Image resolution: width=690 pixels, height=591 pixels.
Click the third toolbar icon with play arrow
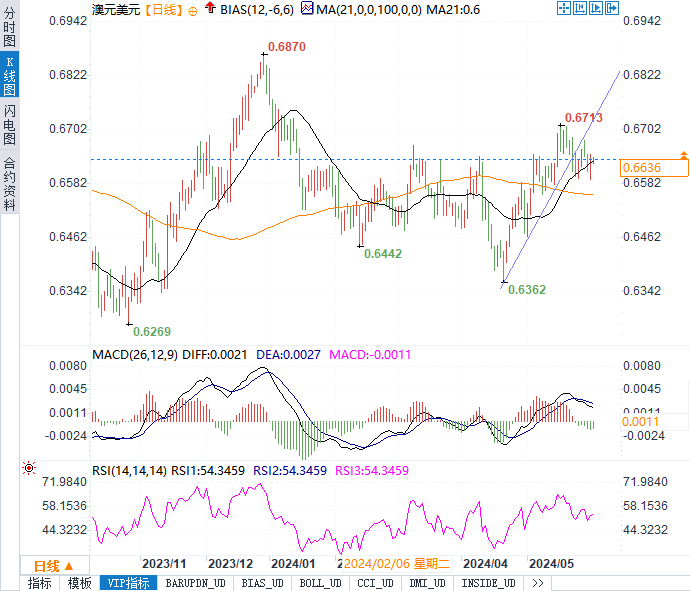pos(596,8)
